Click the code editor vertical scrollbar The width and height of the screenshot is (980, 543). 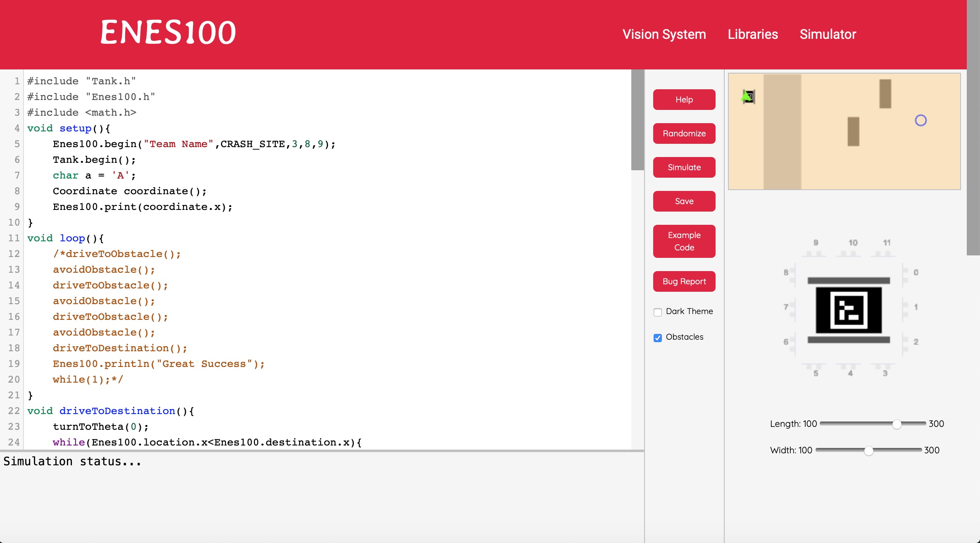tap(637, 120)
